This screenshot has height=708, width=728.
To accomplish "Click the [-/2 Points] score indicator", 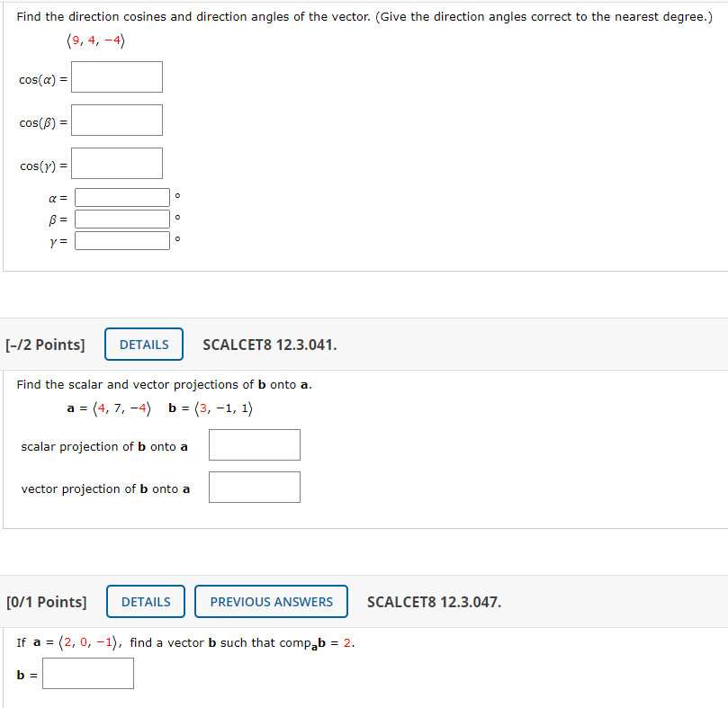I will pyautogui.click(x=46, y=344).
